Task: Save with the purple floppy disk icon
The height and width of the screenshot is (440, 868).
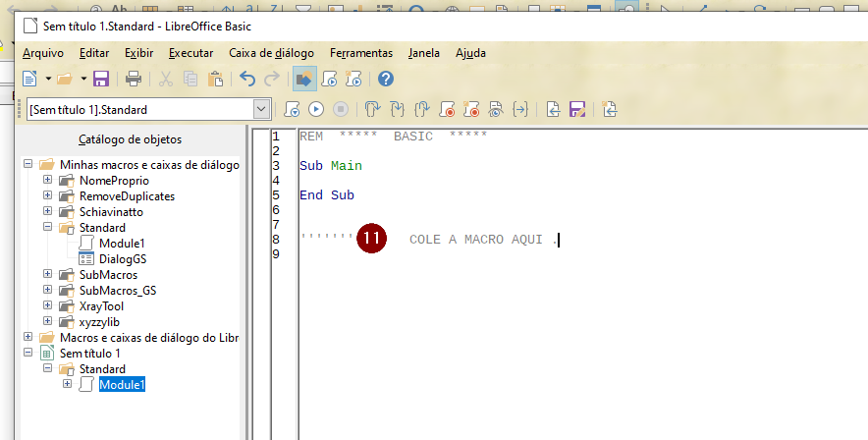Action: (101, 80)
